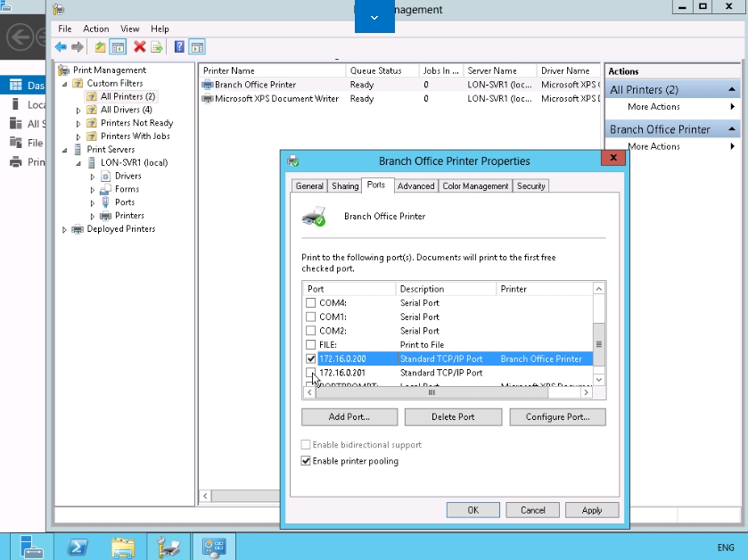Select the Ports node icon in tree

point(105,202)
